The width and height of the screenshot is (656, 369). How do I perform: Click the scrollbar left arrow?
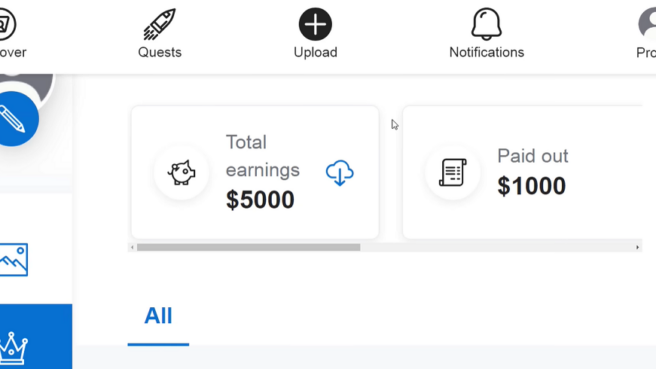point(132,247)
